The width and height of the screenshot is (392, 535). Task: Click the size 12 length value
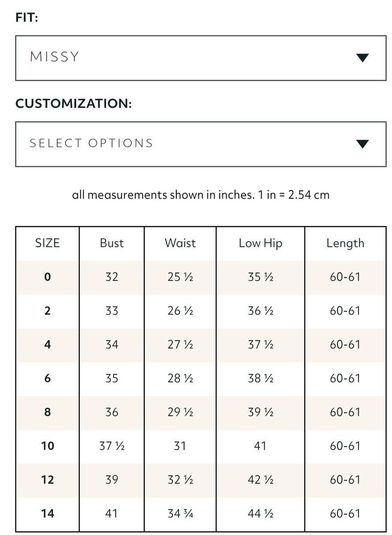pos(345,480)
